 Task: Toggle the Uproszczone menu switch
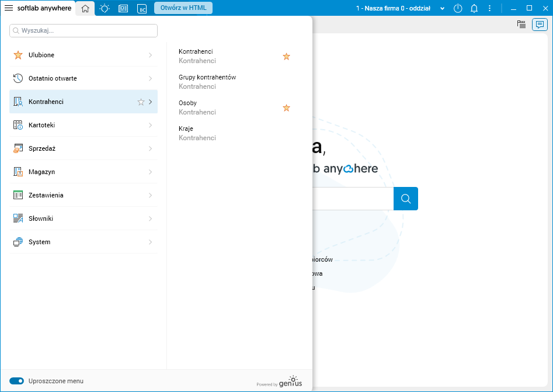(16, 381)
